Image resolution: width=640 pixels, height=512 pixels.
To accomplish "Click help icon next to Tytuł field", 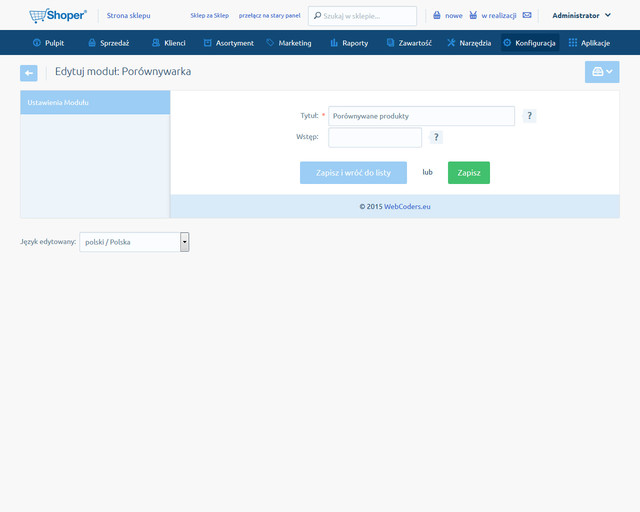I will (530, 116).
